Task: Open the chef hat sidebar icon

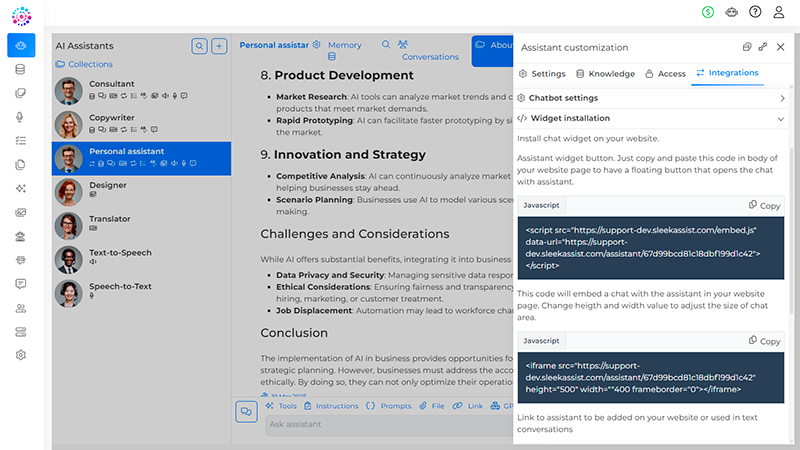Action: coord(20,236)
